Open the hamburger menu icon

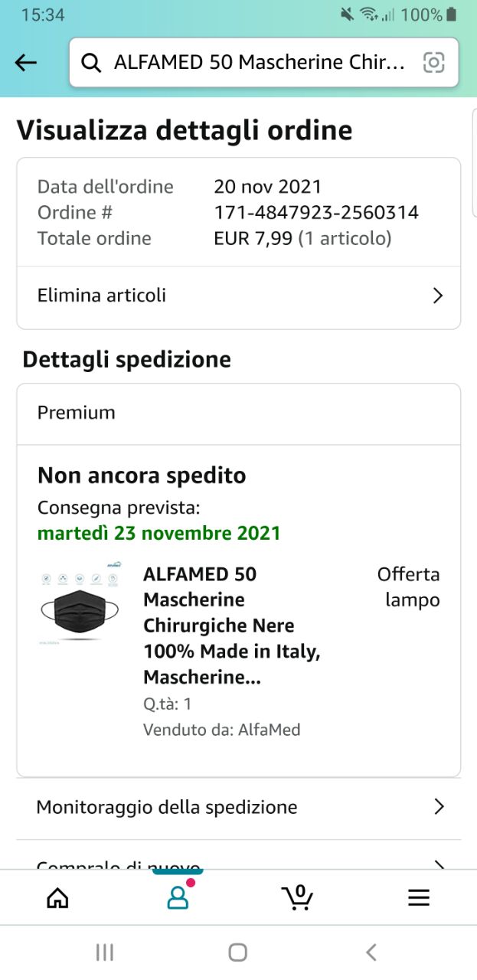click(419, 897)
